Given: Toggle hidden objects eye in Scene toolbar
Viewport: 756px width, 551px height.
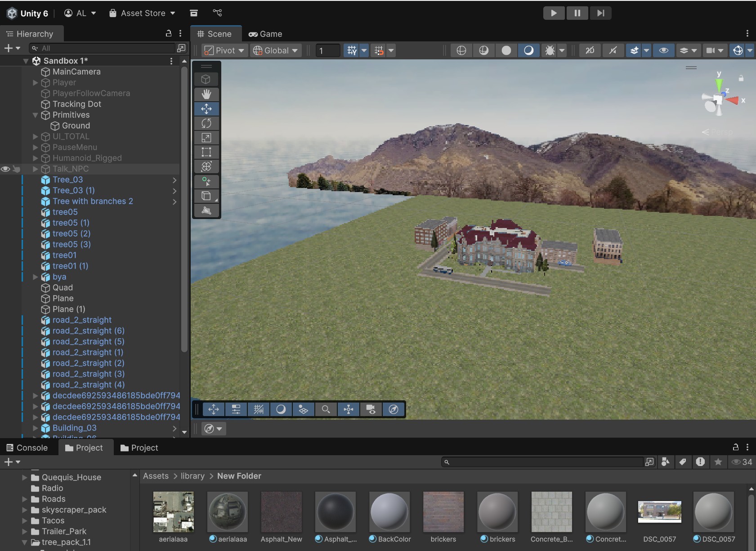Looking at the screenshot, I should pos(663,50).
